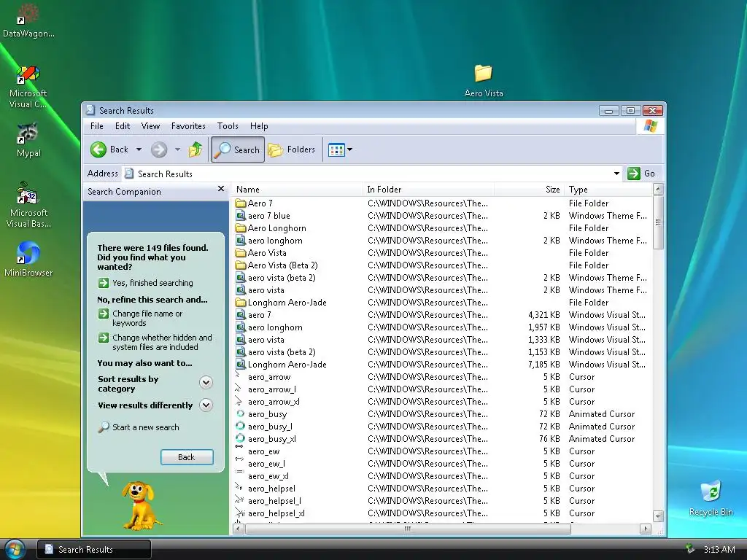This screenshot has height=560, width=747.
Task: Click 'Change whether hidden and system files are included'
Action: point(162,343)
